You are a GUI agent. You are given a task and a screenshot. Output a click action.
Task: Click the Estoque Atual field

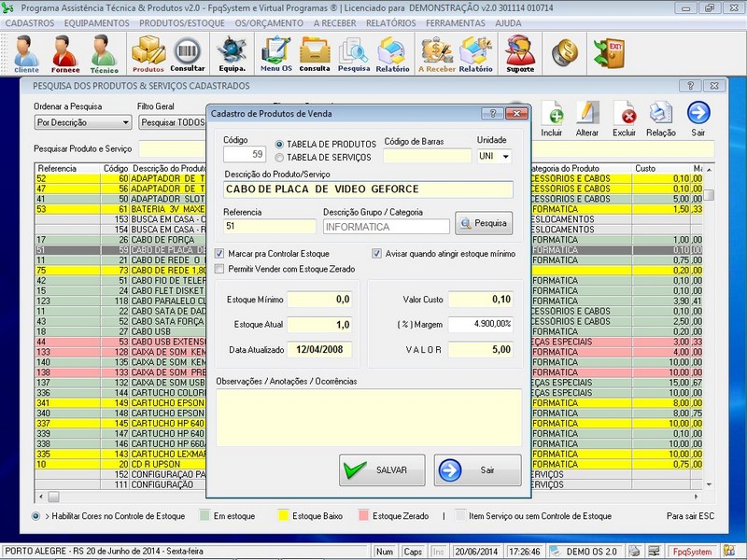coord(319,325)
